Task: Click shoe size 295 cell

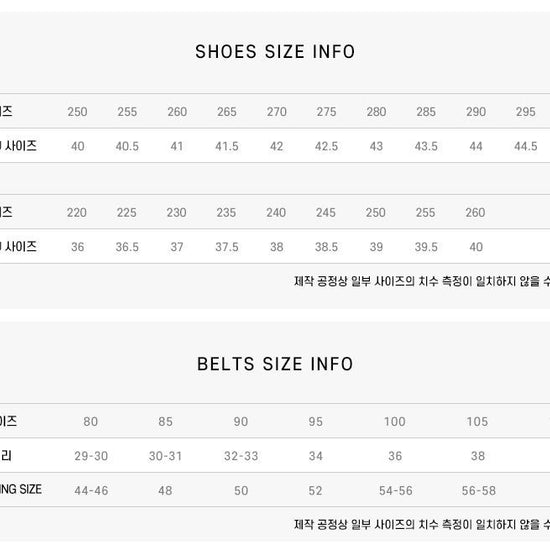Action: pos(525,112)
